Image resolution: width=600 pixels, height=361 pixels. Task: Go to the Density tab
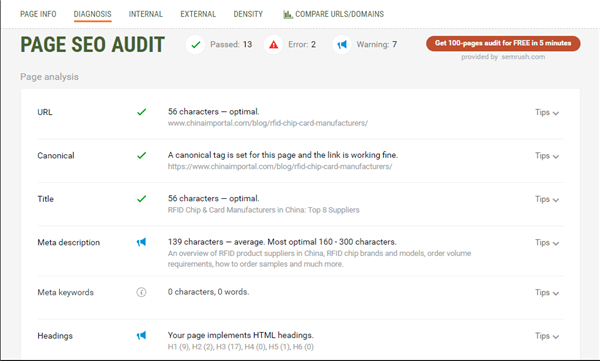(x=248, y=14)
